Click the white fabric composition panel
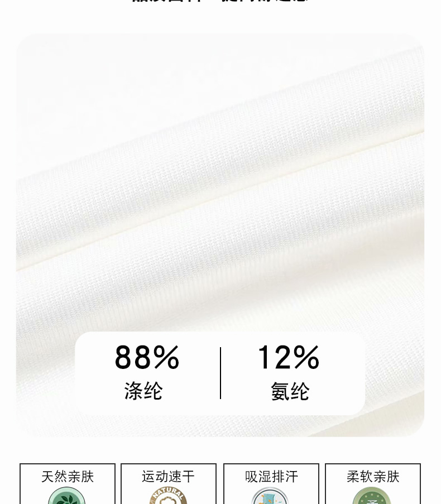The image size is (441, 504). (x=220, y=373)
